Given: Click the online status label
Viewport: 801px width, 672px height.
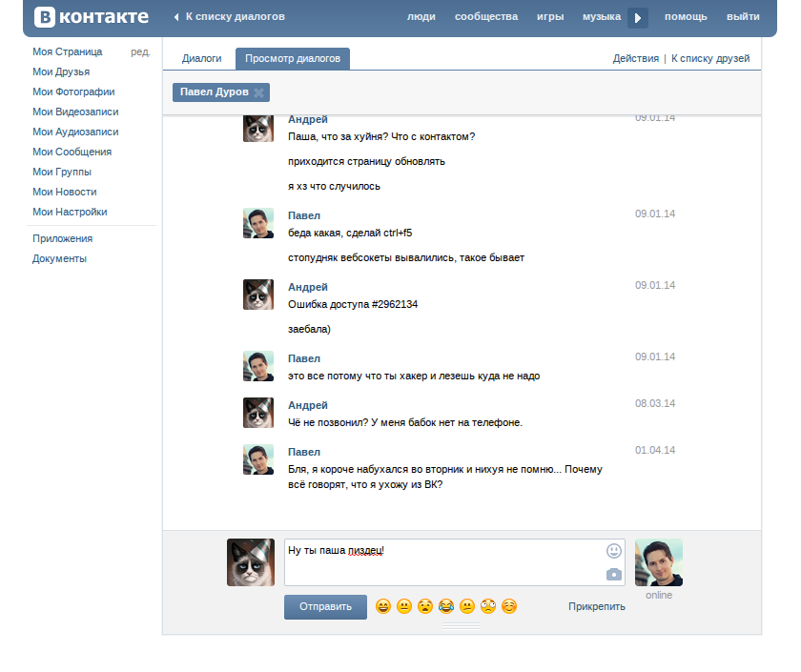Looking at the screenshot, I should click(659, 595).
